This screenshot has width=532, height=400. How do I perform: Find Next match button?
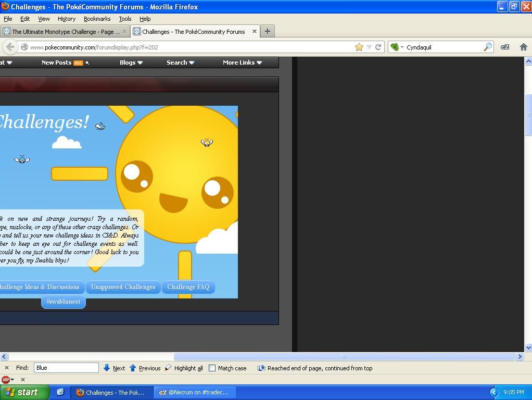click(x=115, y=368)
